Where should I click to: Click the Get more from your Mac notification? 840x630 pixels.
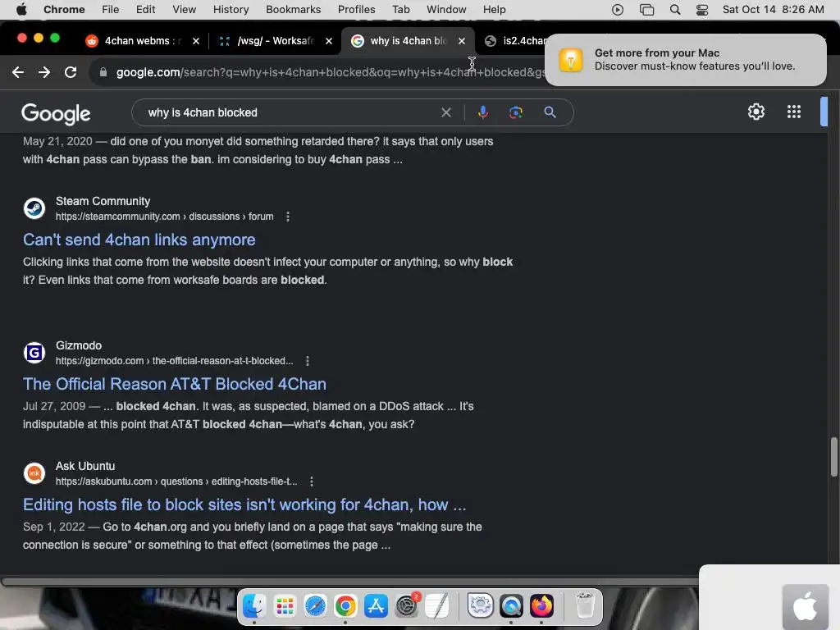[686, 60]
